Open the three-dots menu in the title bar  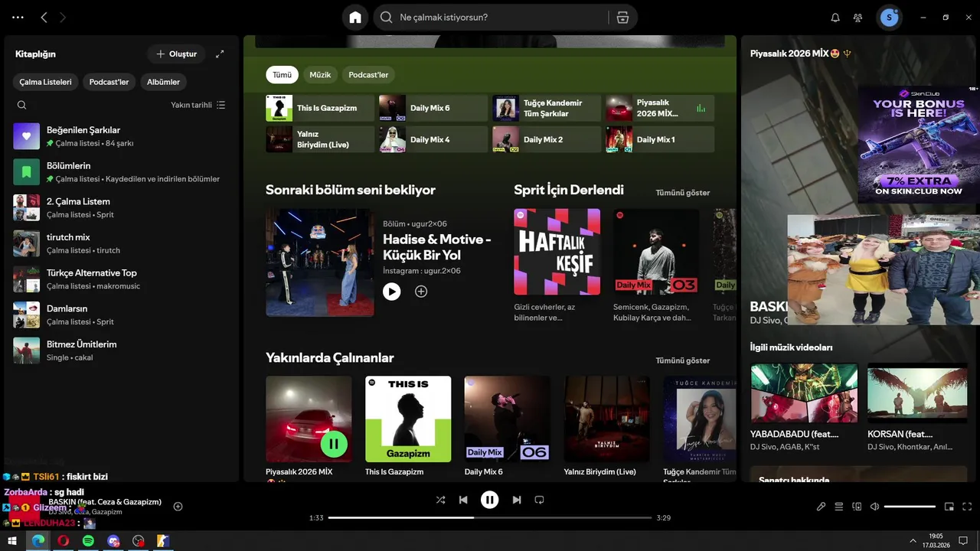tap(18, 17)
